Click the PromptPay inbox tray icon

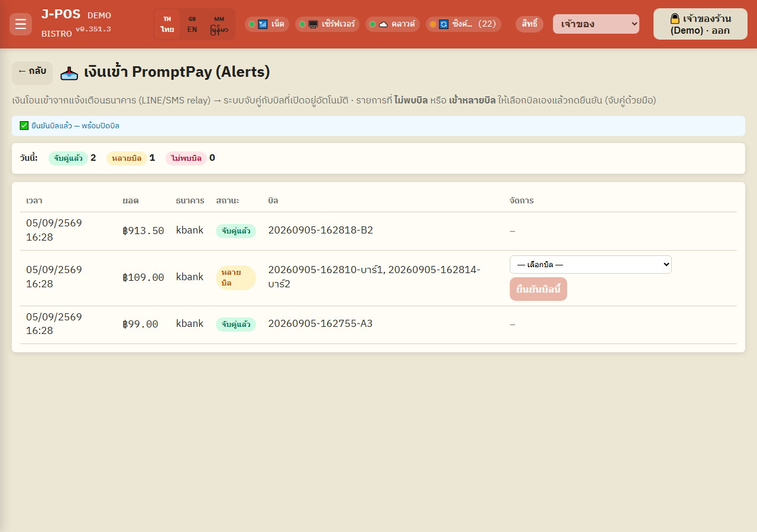click(69, 73)
